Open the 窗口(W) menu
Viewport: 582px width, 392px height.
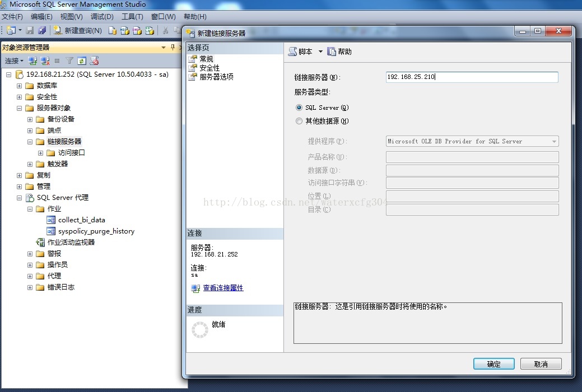coord(163,17)
